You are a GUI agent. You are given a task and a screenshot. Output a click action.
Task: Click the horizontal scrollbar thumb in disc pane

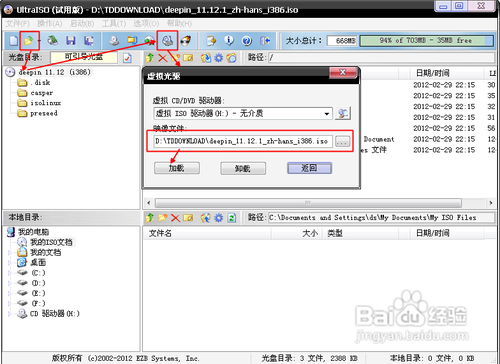tap(308, 203)
